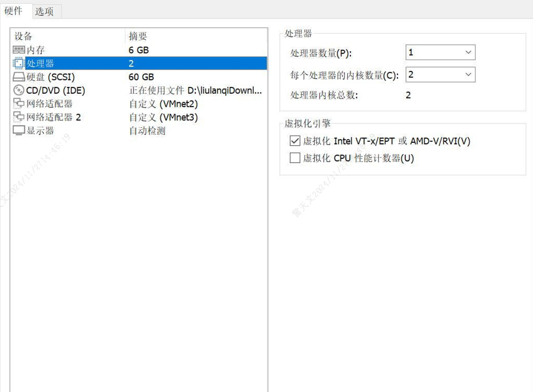The width and height of the screenshot is (533, 392).
Task: Click the 设备 (Device) column header
Action: click(23, 36)
